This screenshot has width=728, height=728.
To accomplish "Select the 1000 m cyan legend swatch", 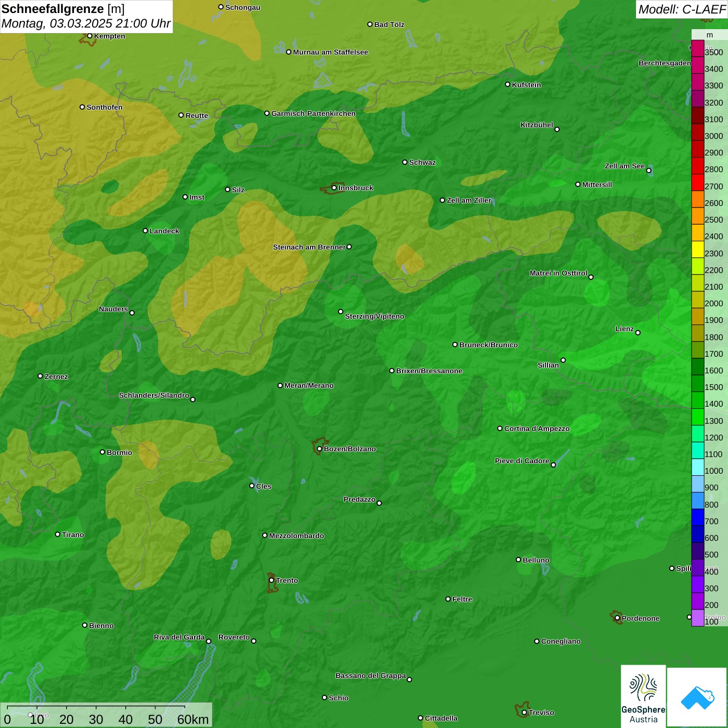I will click(x=697, y=467).
